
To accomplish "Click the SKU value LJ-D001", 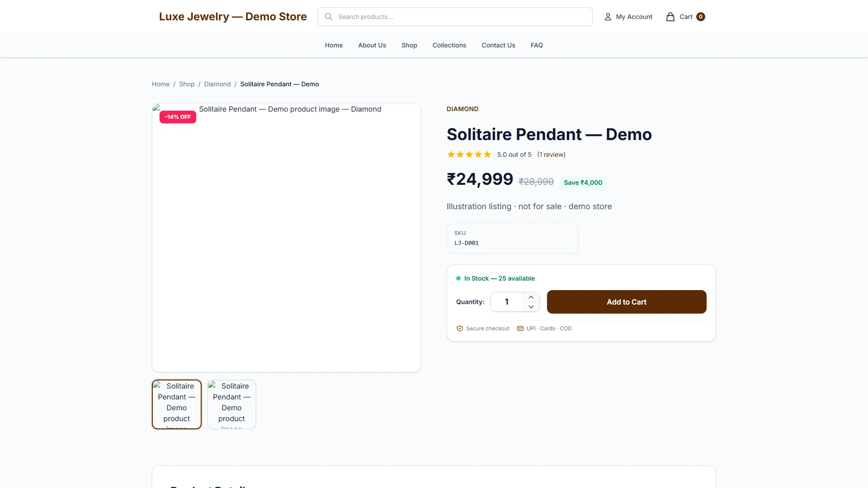I will [x=467, y=243].
